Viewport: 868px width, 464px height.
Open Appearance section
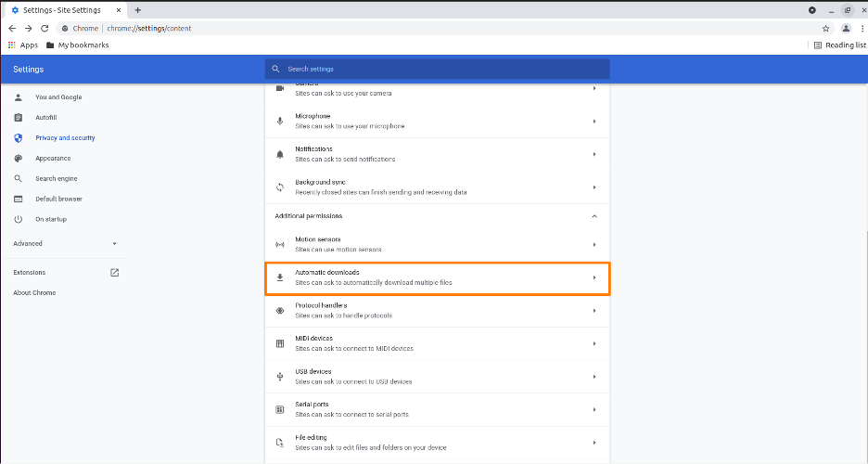[53, 159]
